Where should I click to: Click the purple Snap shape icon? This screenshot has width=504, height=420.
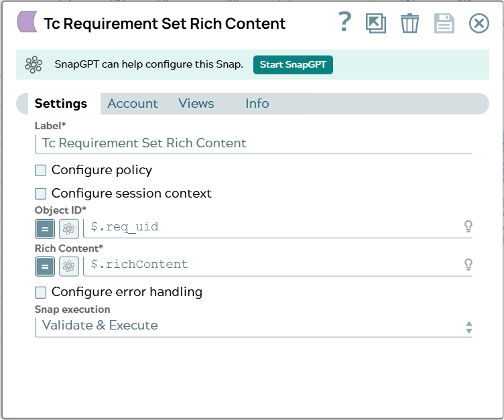[x=27, y=21]
